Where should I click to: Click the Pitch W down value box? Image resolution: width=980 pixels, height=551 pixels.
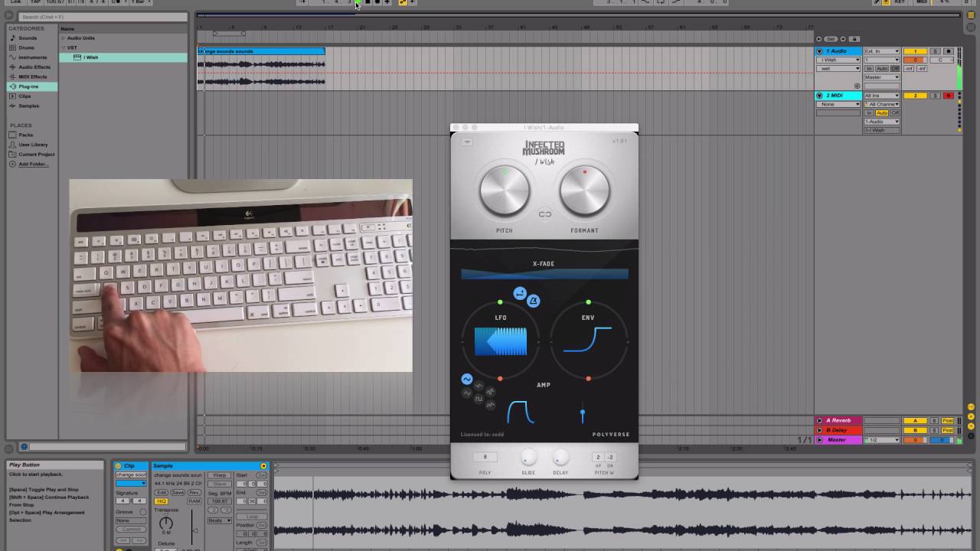609,458
